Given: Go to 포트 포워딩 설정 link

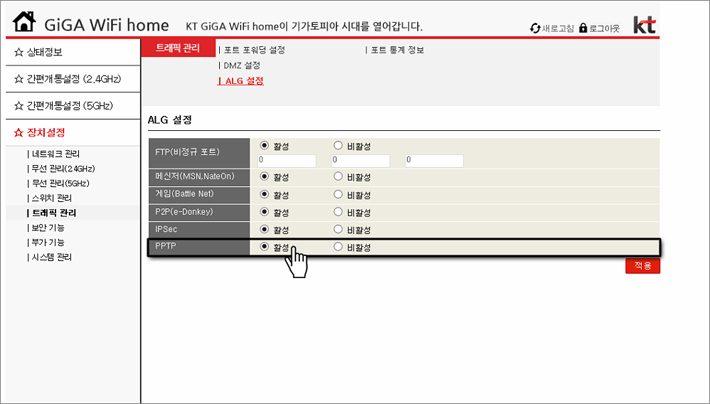Looking at the screenshot, I should coord(252,50).
